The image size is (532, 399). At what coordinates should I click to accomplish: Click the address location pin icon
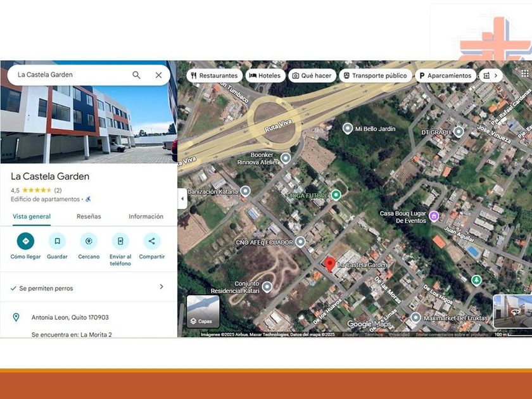click(x=16, y=317)
